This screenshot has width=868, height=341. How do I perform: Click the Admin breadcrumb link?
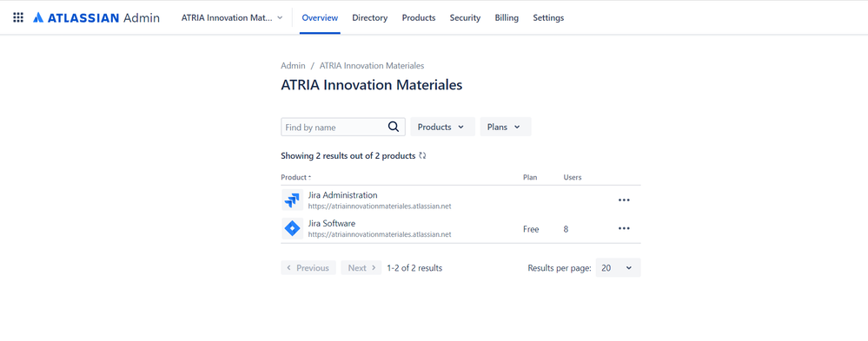pos(293,65)
